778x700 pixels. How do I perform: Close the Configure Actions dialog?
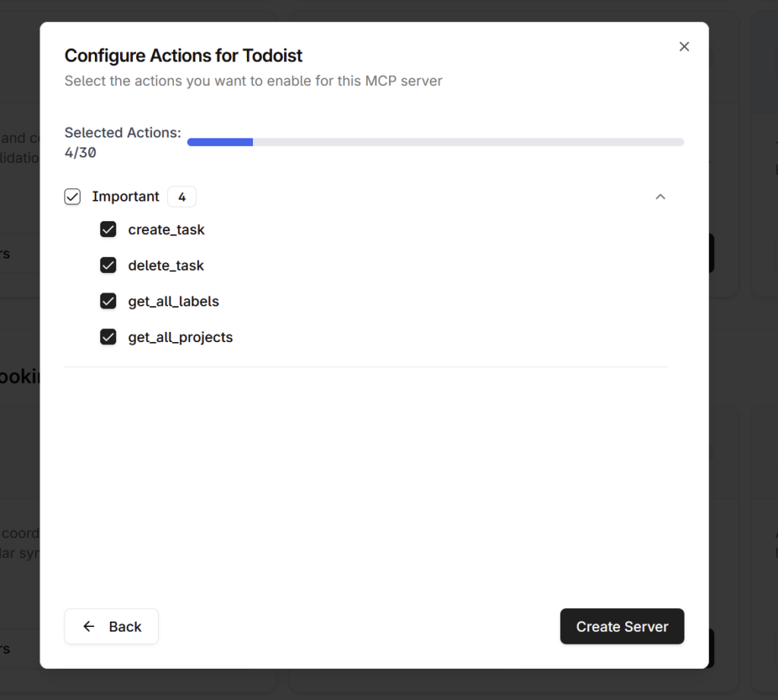(x=685, y=46)
